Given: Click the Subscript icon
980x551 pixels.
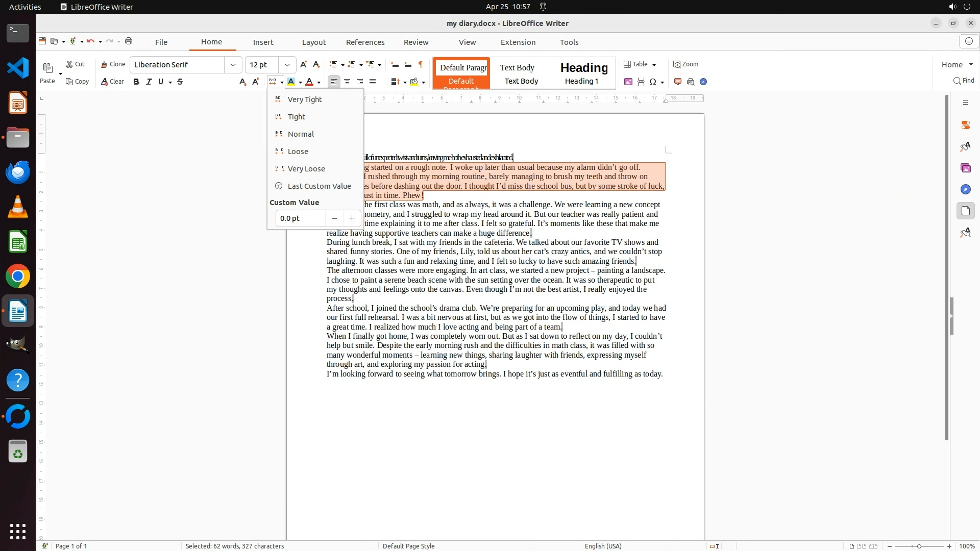Looking at the screenshot, I should click(x=242, y=82).
